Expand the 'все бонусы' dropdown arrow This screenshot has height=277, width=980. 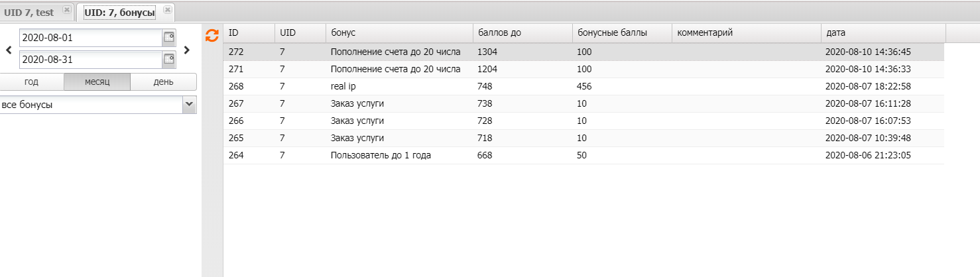pos(190,104)
